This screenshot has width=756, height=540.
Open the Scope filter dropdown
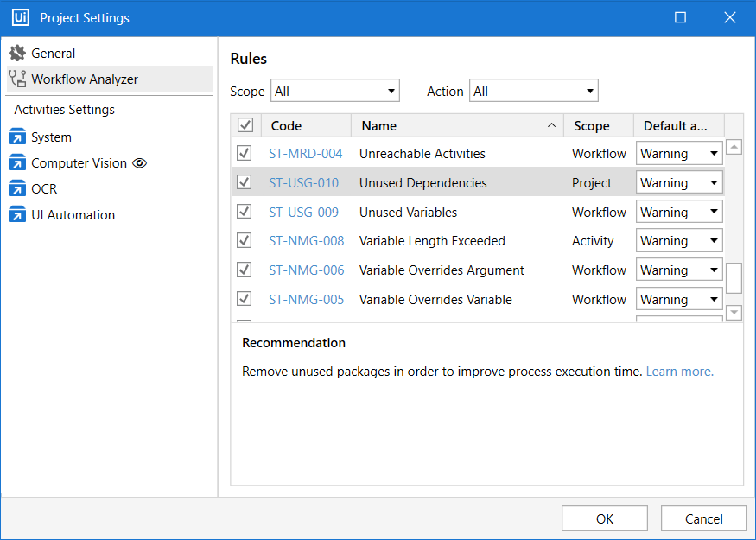[x=335, y=92]
